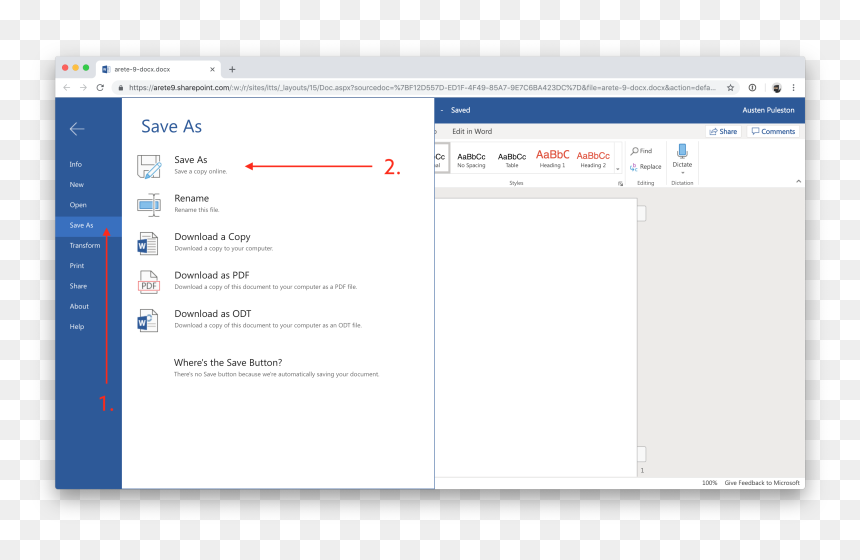
Task: Click the Dictate microphone icon
Action: pos(682,151)
